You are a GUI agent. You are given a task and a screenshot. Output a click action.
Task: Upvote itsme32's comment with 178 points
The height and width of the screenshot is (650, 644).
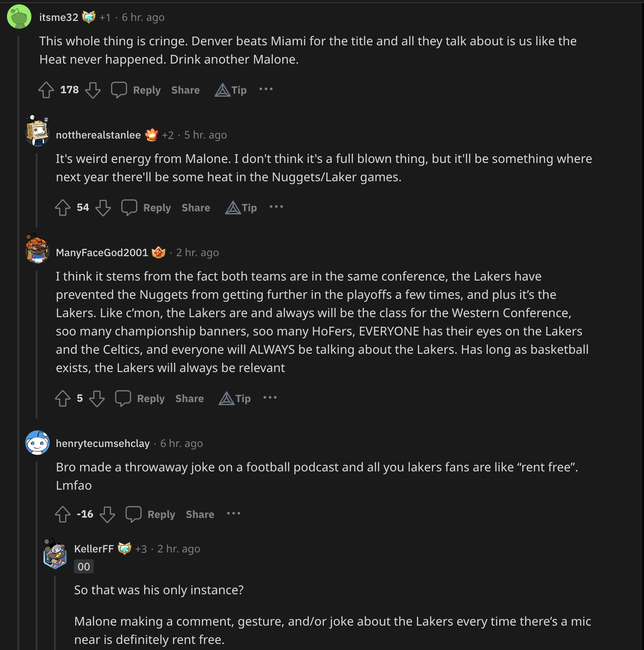pos(46,90)
